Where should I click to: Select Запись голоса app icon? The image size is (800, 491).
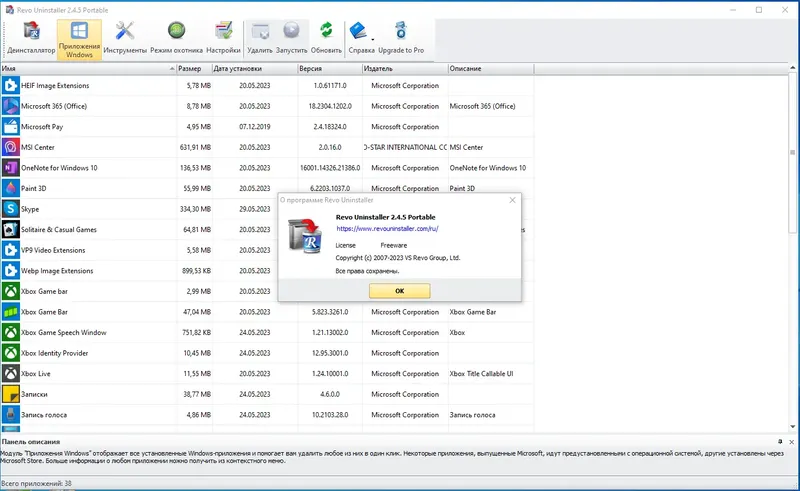11,415
